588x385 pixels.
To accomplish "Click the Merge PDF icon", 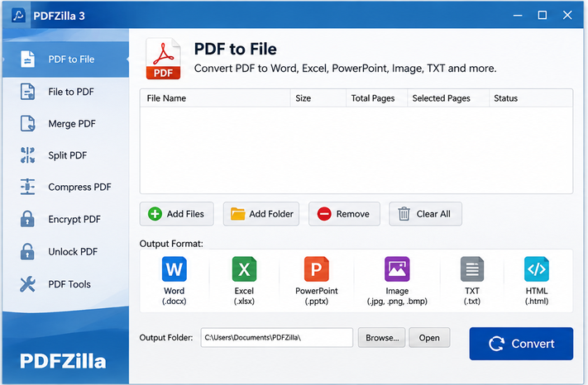I will point(27,124).
